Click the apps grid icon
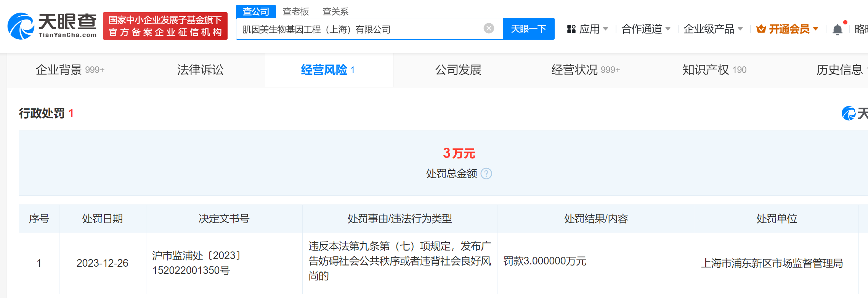Image resolution: width=868 pixels, height=298 pixels. 571,29
